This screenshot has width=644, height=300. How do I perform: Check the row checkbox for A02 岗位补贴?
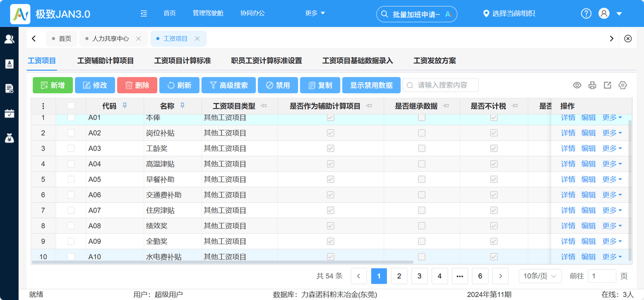click(x=71, y=133)
